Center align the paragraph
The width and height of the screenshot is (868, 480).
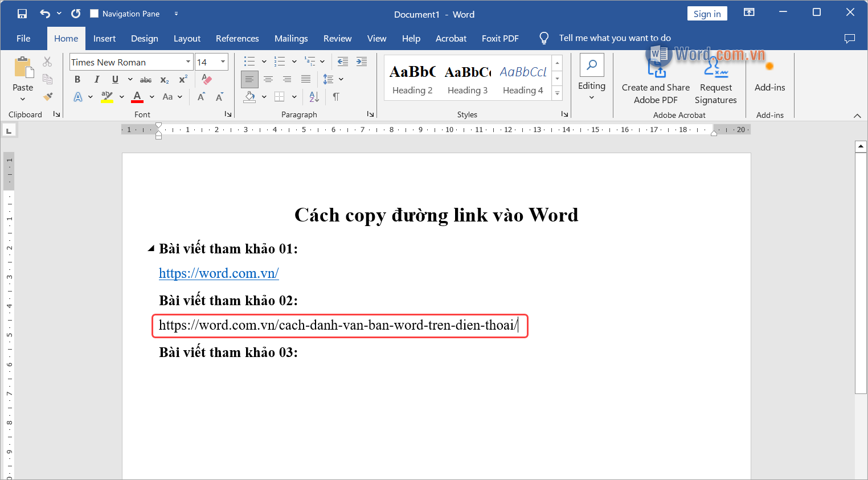[x=268, y=79]
